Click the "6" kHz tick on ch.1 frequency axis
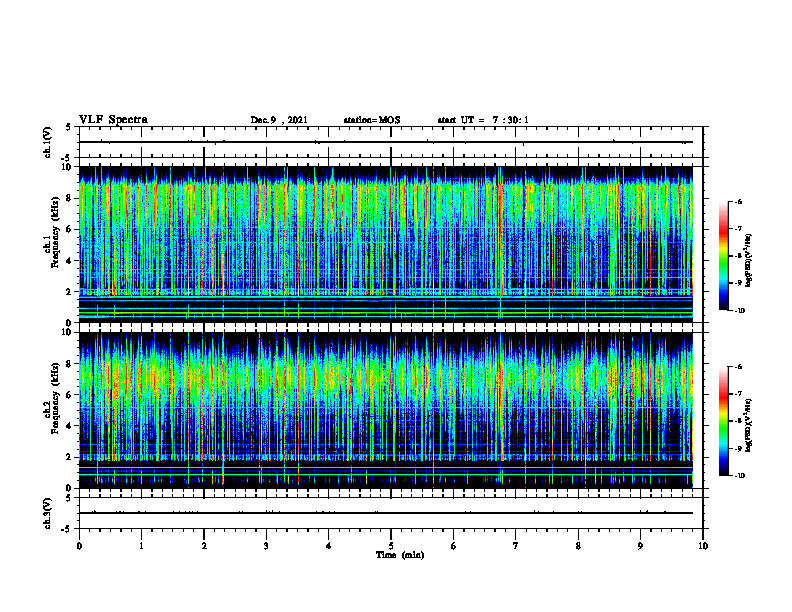The width and height of the screenshot is (792, 612). (x=69, y=230)
